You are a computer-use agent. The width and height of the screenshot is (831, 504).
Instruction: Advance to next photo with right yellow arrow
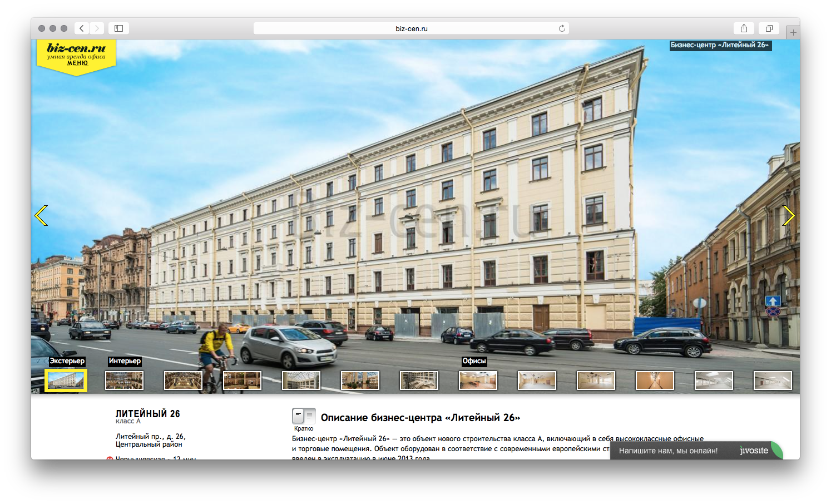(x=788, y=215)
